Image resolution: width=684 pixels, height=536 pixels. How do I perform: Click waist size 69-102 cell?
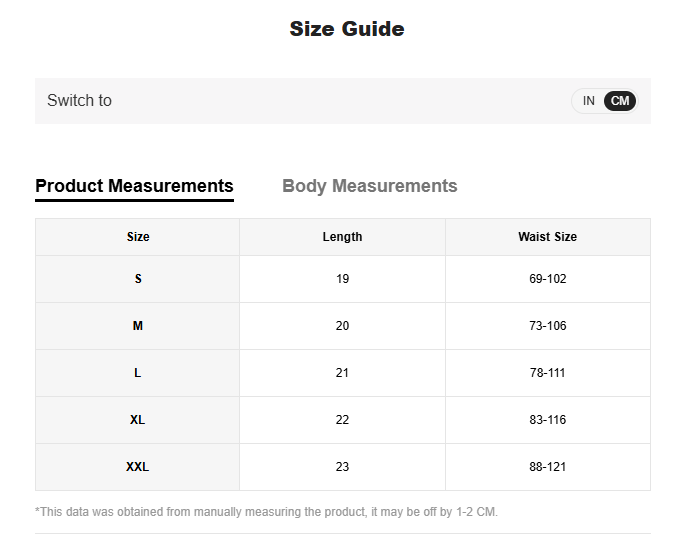click(x=547, y=279)
